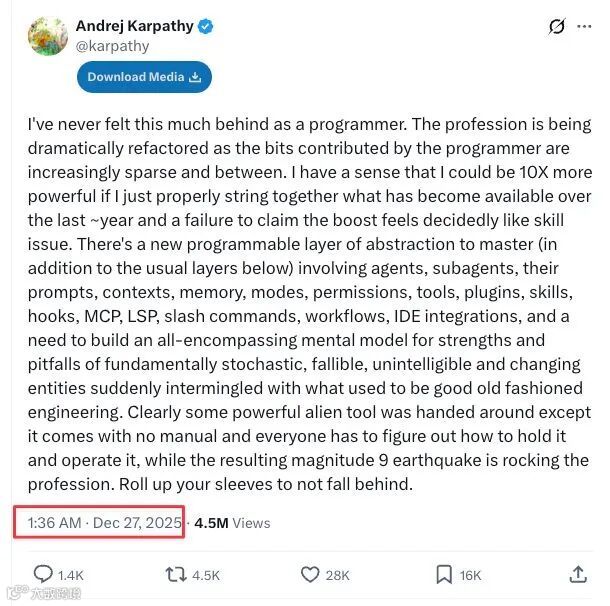
Task: Open the three-dot more options menu
Action: [x=584, y=26]
